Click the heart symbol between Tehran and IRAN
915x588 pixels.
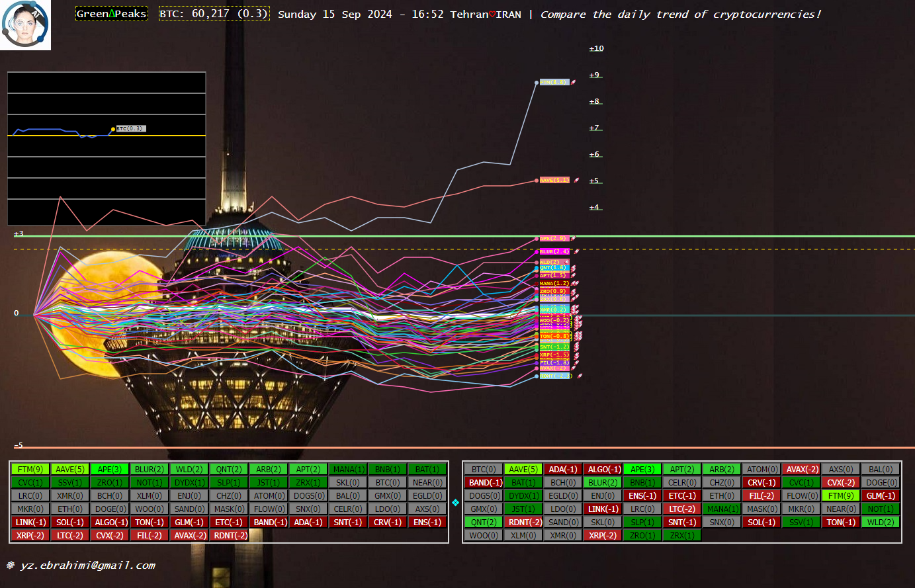coord(492,15)
